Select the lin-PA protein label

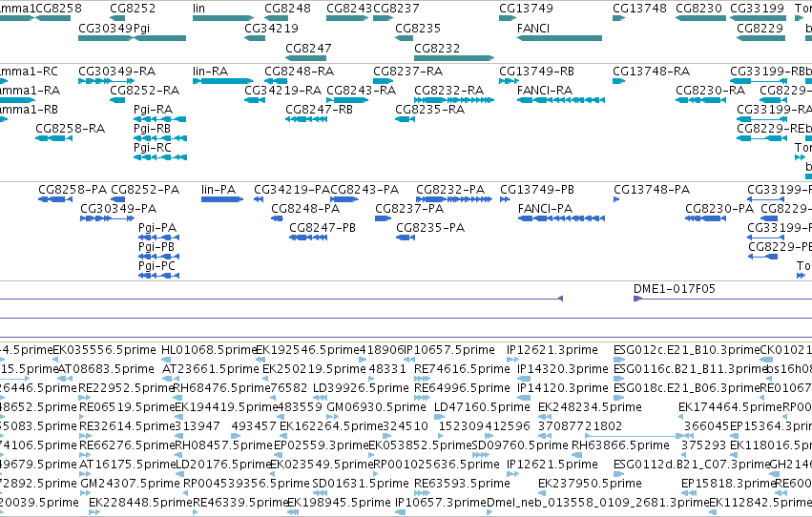(219, 190)
